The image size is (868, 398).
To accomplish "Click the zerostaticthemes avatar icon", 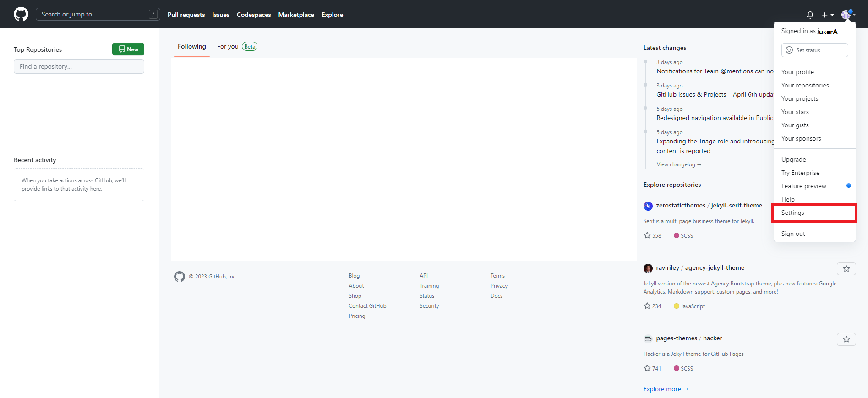I will pos(648,206).
